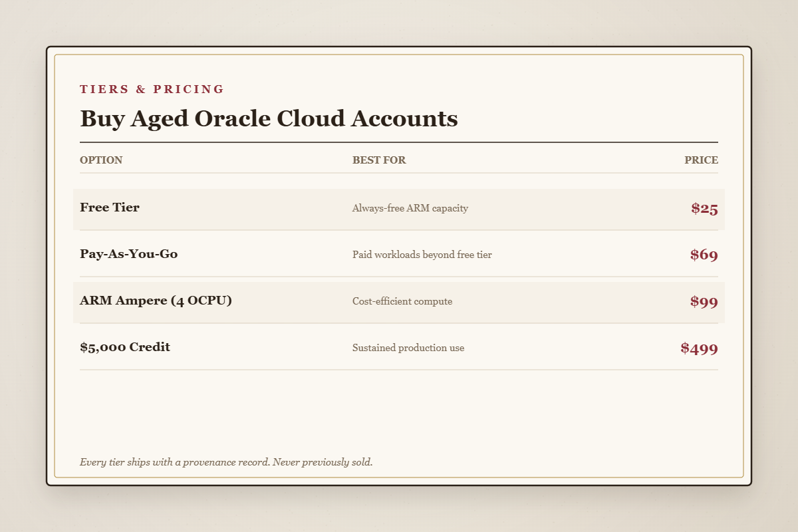The image size is (798, 532).
Task: Click the 'Option' column header
Action: click(x=101, y=160)
